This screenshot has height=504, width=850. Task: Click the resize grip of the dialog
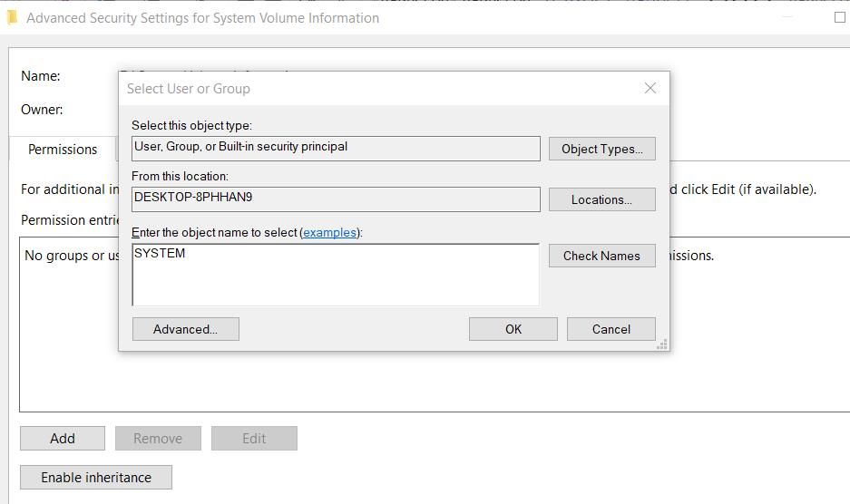click(x=662, y=344)
